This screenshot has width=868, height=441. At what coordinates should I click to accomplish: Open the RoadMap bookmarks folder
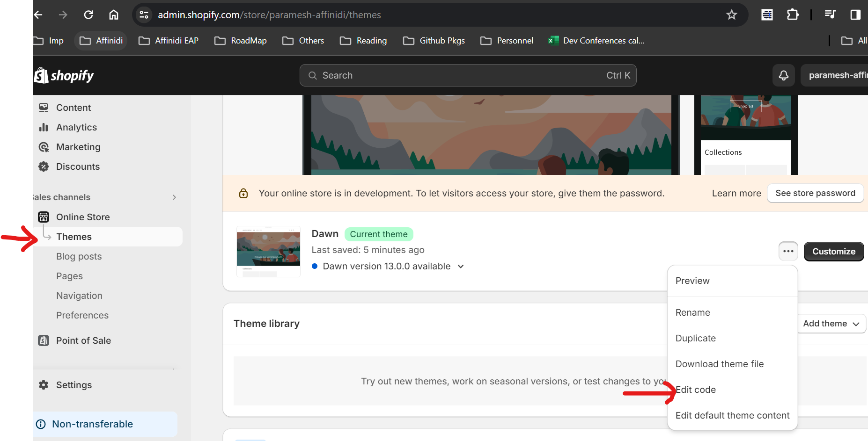point(241,41)
